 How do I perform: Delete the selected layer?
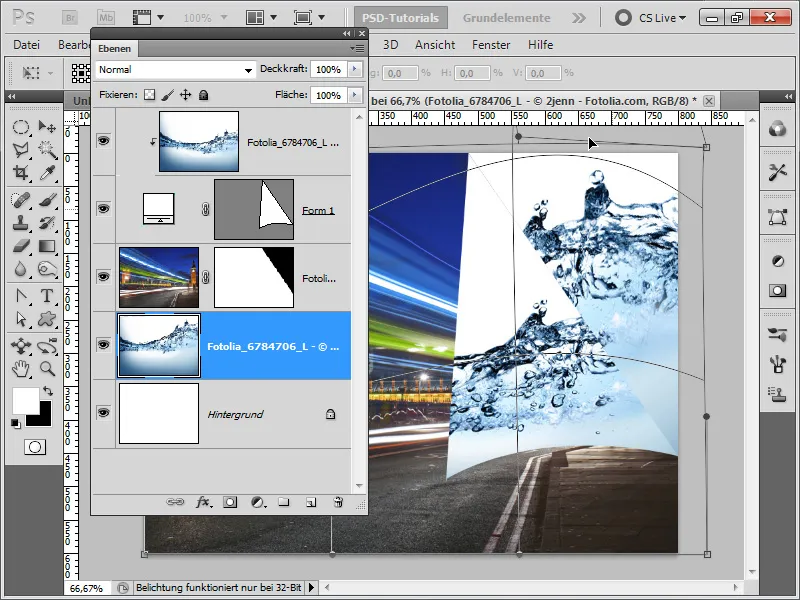tap(338, 502)
